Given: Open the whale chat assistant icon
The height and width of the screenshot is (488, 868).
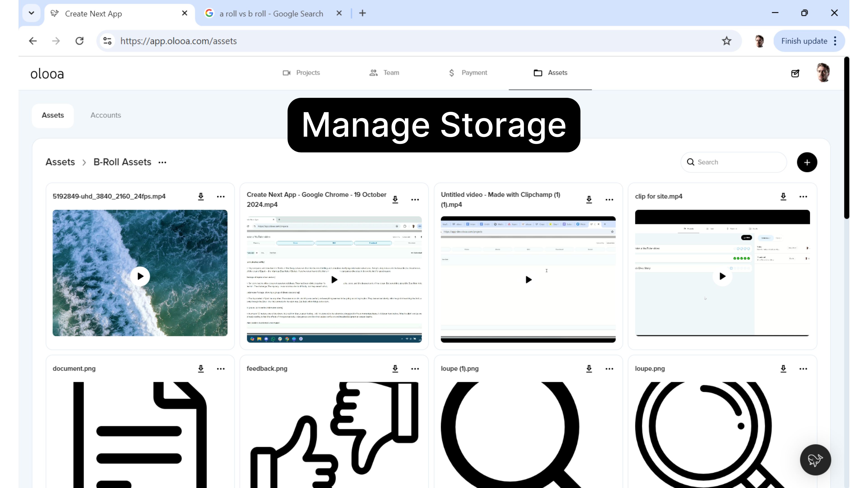Looking at the screenshot, I should point(815,460).
